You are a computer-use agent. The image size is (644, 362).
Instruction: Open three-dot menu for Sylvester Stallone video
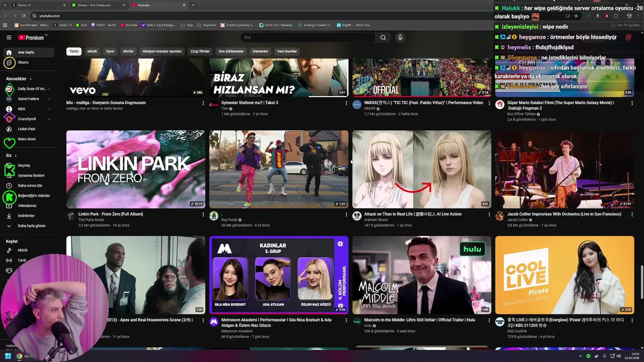pos(346,103)
